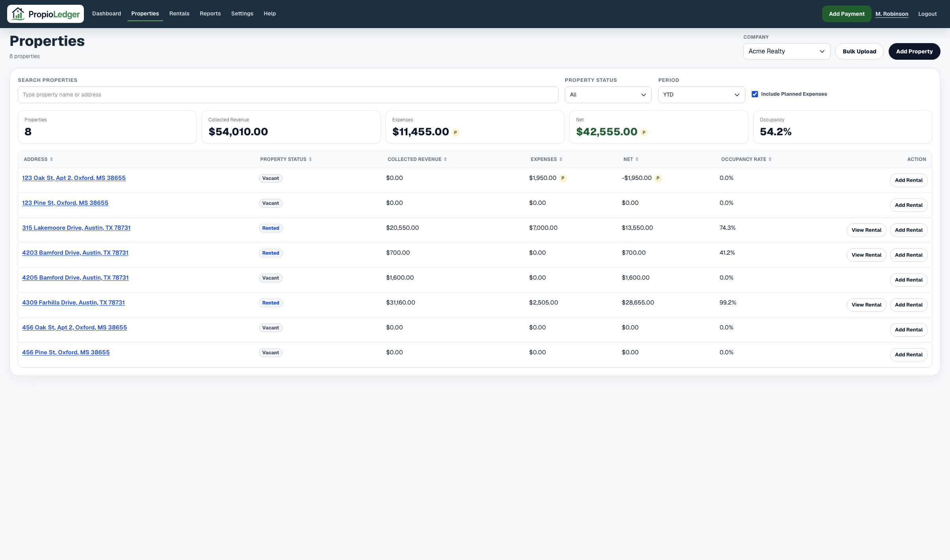Click the $54,010.00 Collected Revenue total
The height and width of the screenshot is (560, 950).
click(238, 132)
